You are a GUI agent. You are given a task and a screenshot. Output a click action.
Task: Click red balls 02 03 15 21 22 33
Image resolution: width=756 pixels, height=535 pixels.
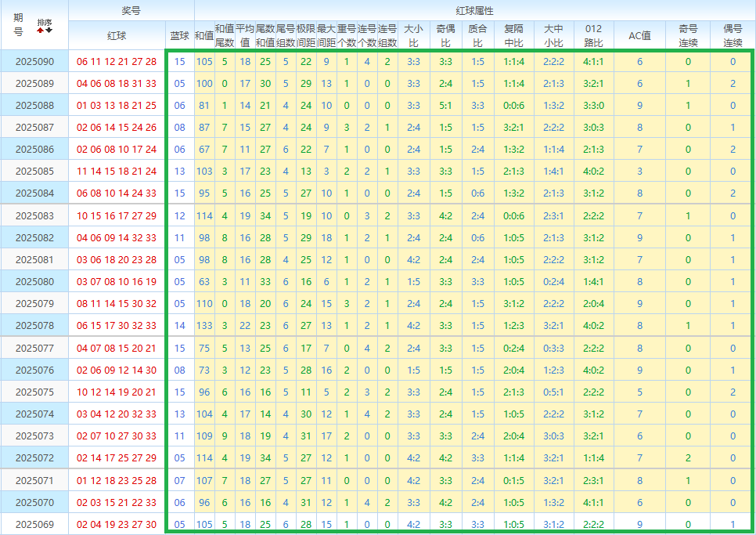pos(117,502)
